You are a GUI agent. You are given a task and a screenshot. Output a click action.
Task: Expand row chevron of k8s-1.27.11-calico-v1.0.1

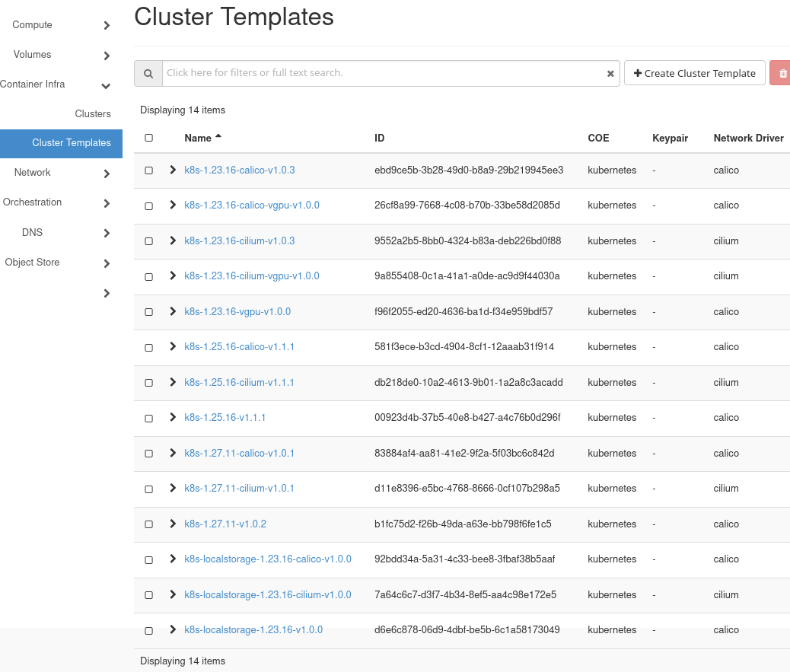pyautogui.click(x=173, y=453)
